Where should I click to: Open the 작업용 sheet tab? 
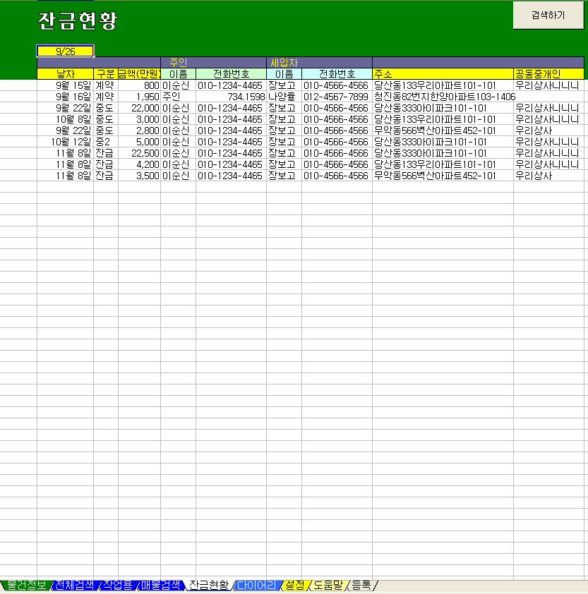118,585
